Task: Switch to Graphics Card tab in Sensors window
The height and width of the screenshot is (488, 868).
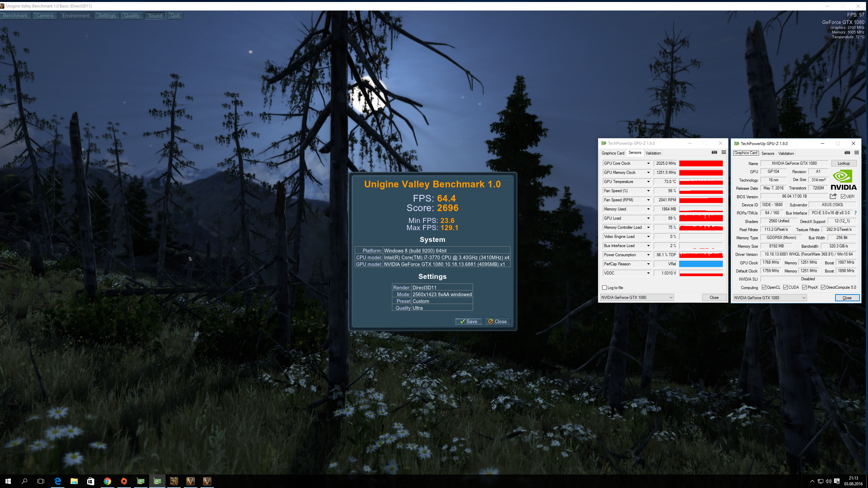Action: click(613, 153)
